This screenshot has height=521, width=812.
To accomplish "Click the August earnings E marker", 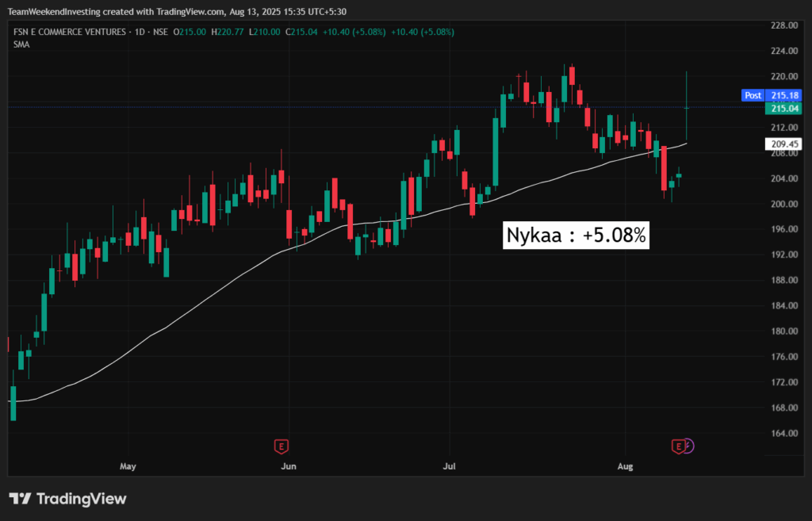I will 679,446.
